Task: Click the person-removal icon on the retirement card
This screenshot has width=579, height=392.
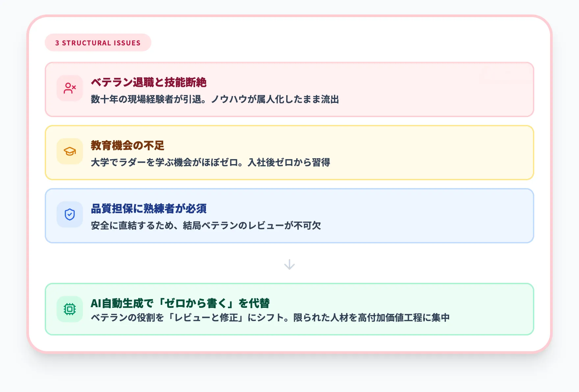Action: click(70, 88)
